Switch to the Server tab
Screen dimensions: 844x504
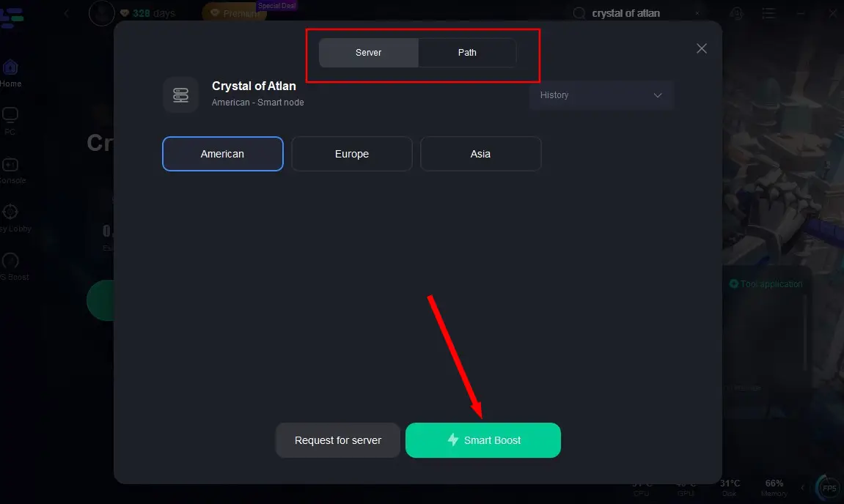tap(369, 53)
